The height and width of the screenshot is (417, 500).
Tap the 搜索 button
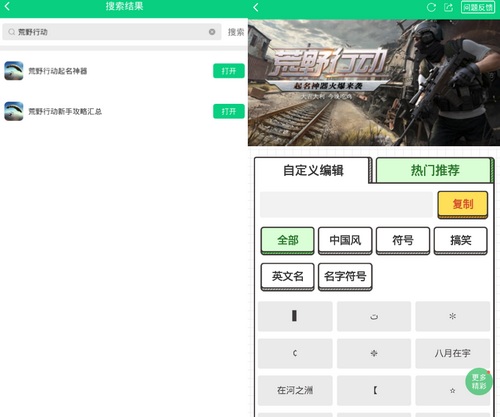tap(236, 32)
